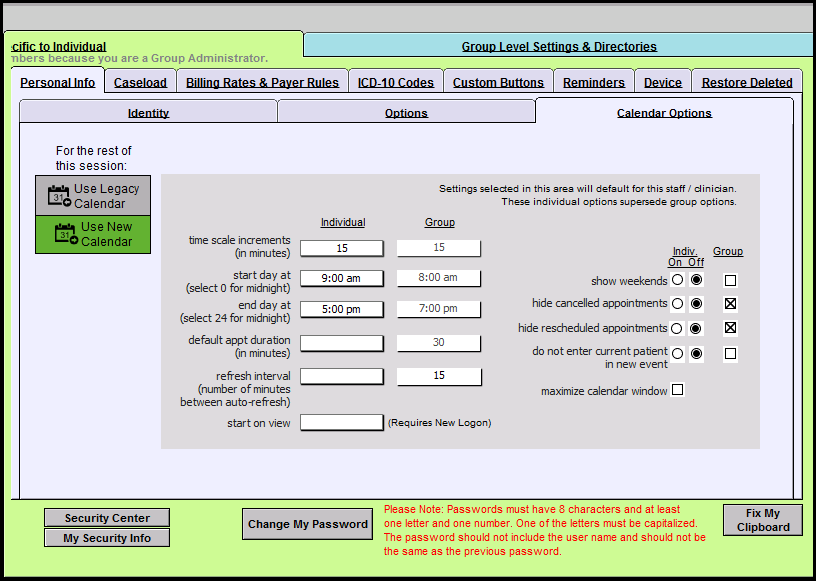Click the Use New Calendar icon button
Viewport: 816px width, 581px height.
93,234
